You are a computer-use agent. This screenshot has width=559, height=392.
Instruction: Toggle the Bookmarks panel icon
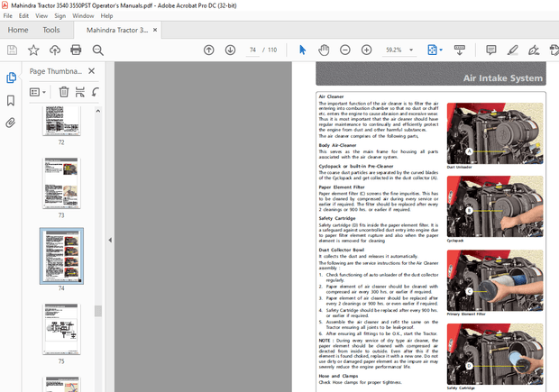point(11,100)
